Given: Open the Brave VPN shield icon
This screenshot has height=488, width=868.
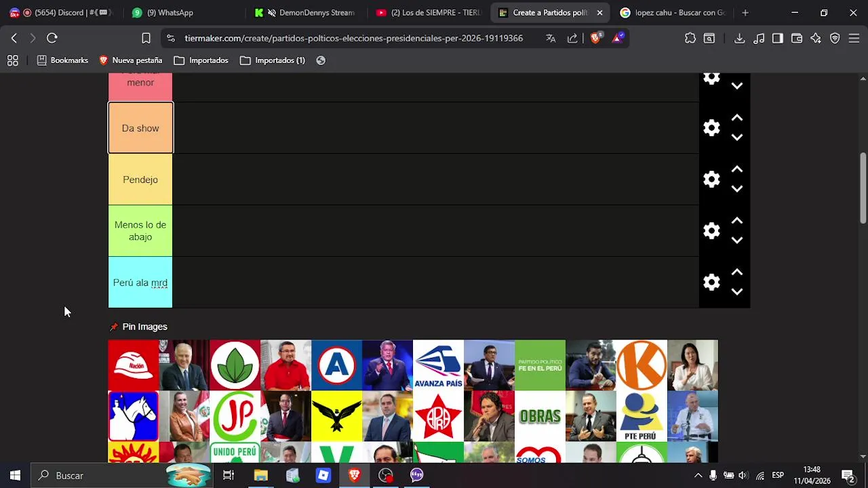Looking at the screenshot, I should [835, 38].
